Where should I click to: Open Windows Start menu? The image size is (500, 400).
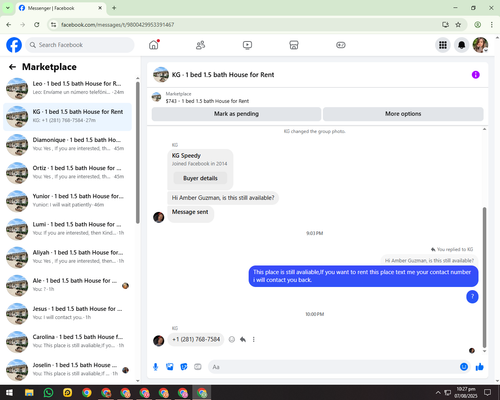9,393
